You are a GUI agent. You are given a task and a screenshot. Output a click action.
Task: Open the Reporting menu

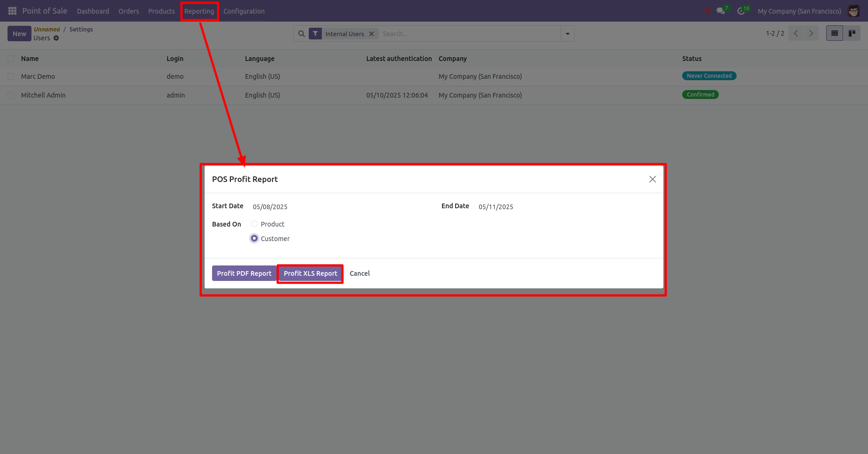click(199, 11)
